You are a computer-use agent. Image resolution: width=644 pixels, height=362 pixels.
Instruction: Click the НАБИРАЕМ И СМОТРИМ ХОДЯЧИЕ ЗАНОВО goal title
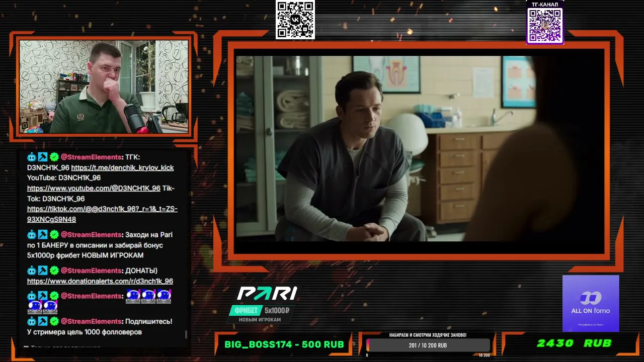428,335
